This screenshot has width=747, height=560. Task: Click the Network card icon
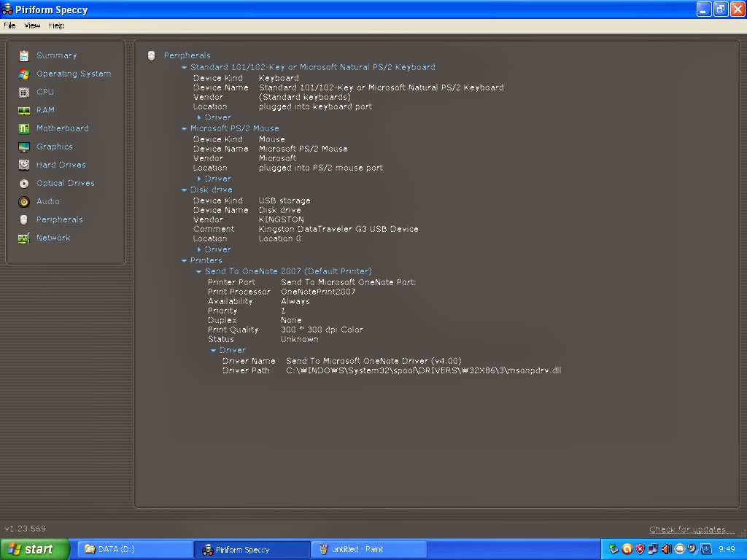click(24, 238)
